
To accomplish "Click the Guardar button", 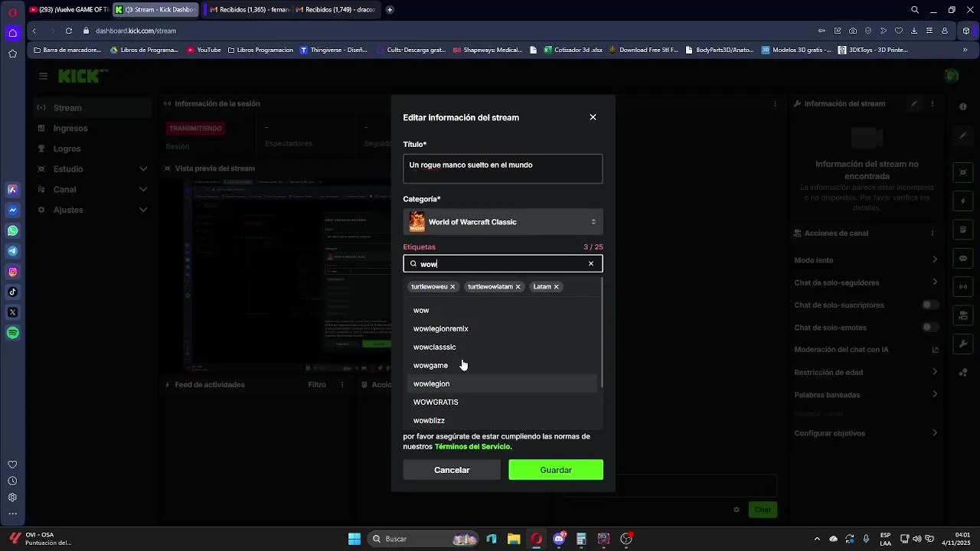I will coord(556,470).
